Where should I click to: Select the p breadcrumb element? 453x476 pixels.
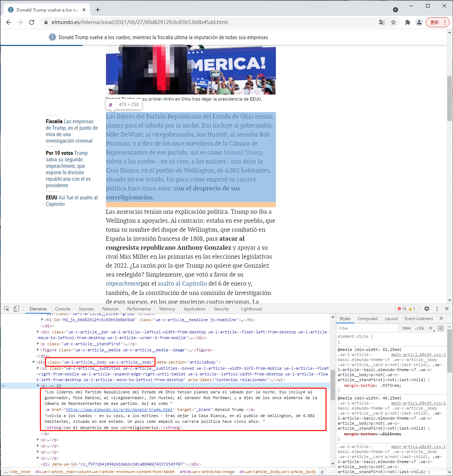pyautogui.click(x=322, y=472)
